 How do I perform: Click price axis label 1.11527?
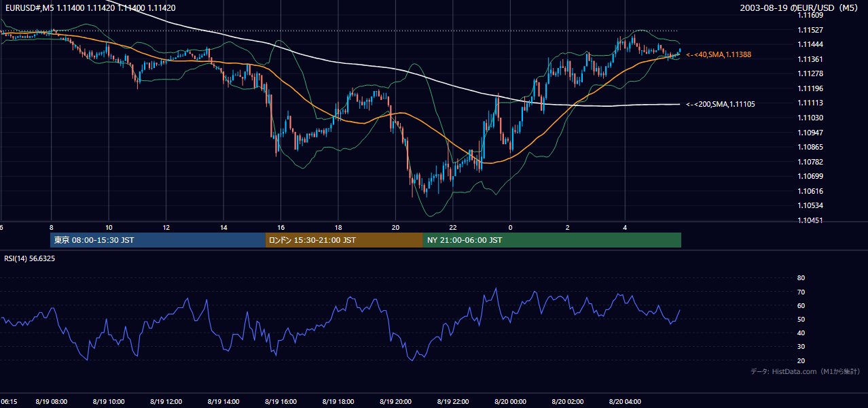click(x=810, y=30)
